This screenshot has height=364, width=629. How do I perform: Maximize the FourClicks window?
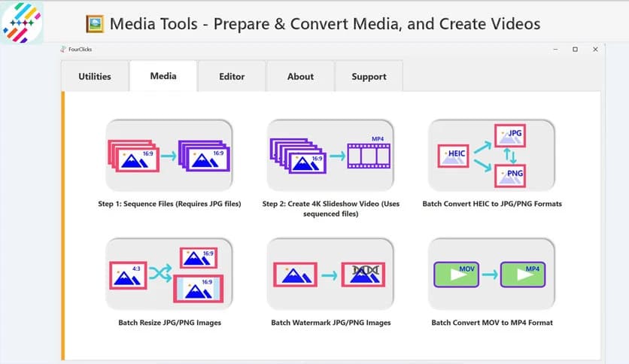[x=575, y=50]
